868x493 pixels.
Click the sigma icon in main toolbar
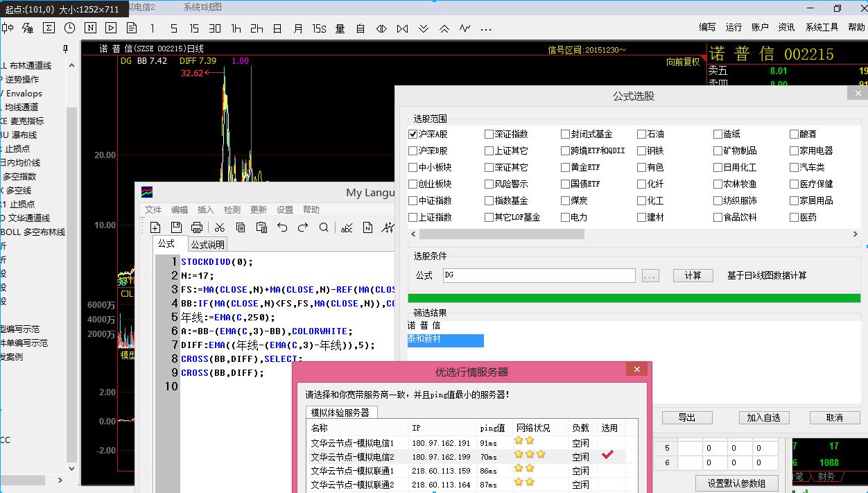tap(49, 28)
